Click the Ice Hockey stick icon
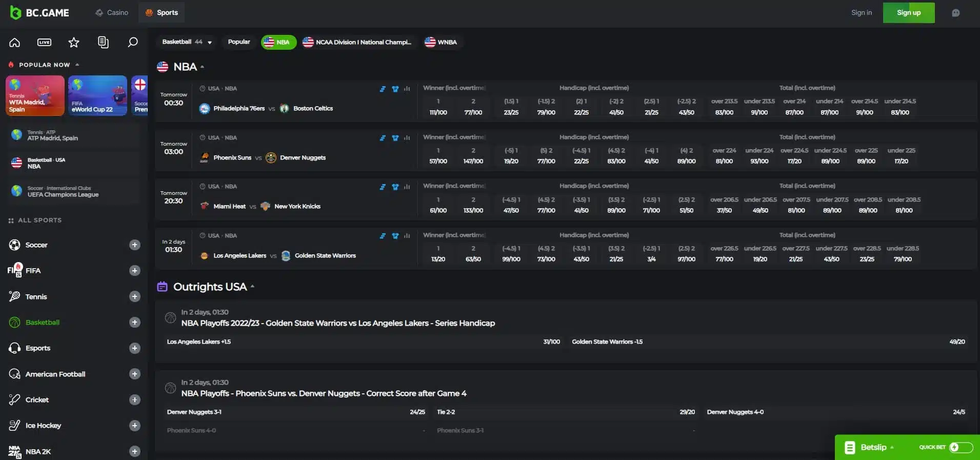The width and height of the screenshot is (980, 460). tap(14, 425)
